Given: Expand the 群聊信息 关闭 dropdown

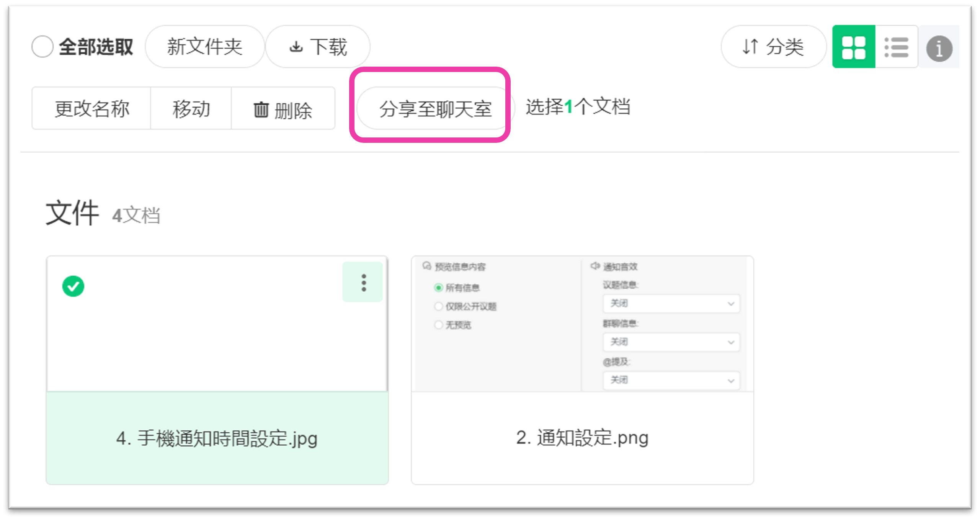Looking at the screenshot, I should point(671,342).
